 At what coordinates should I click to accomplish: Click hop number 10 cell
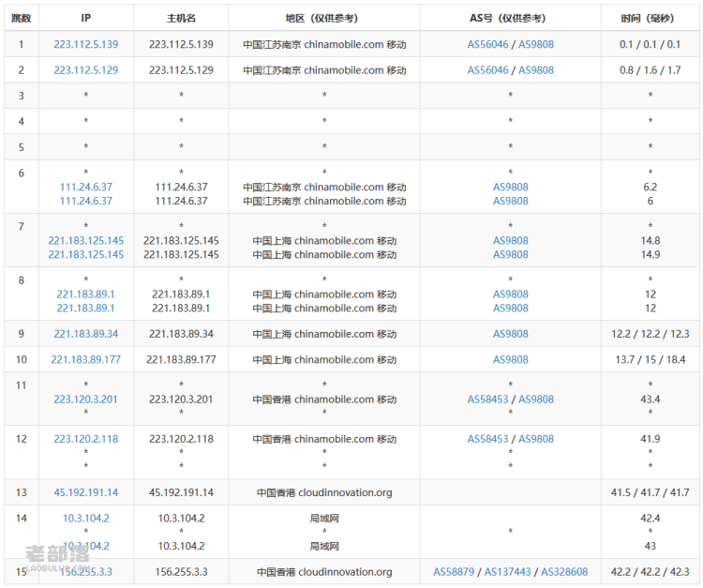(x=21, y=359)
